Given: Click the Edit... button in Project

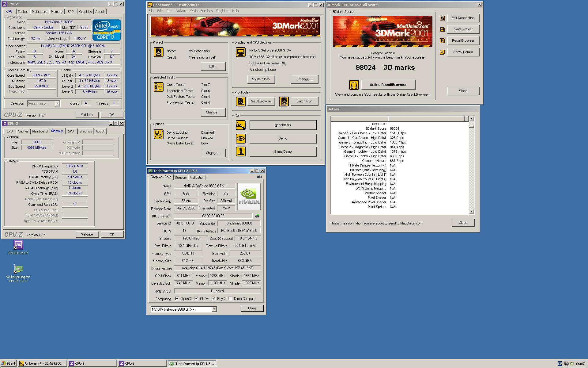Looking at the screenshot, I should [213, 66].
